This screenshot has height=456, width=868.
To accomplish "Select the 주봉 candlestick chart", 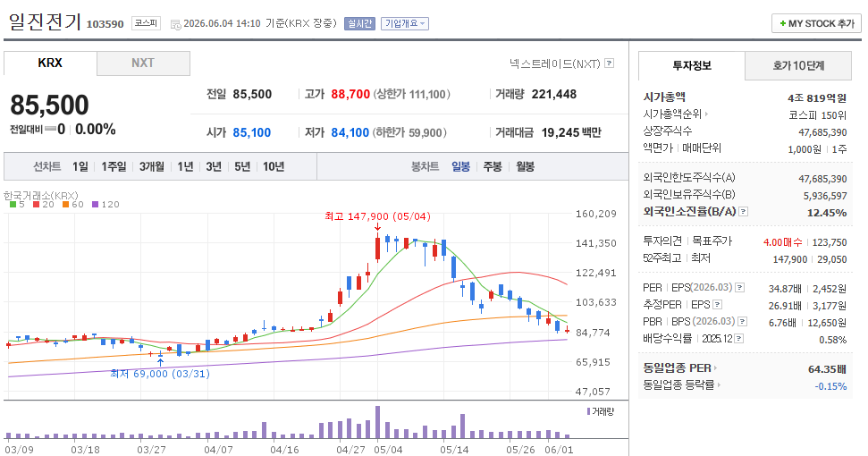I will 493,166.
